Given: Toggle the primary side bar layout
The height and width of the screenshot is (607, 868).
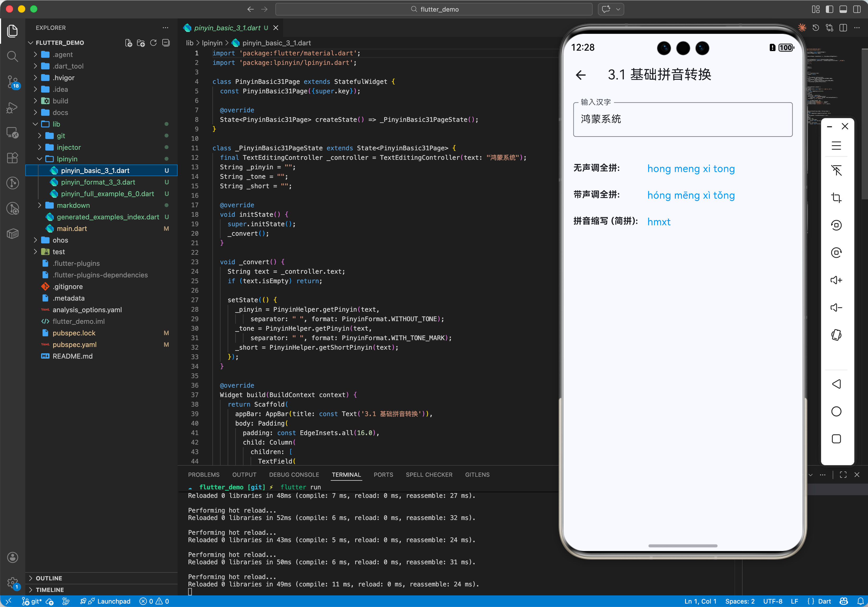Looking at the screenshot, I should point(829,9).
